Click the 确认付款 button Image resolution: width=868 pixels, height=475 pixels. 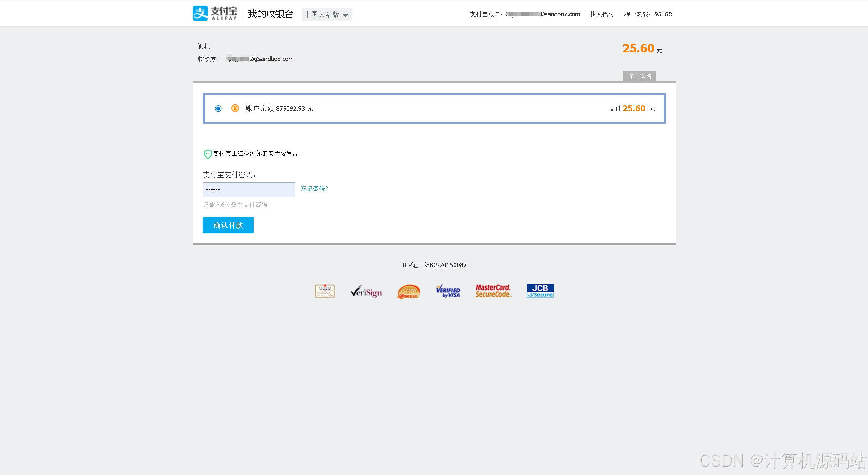click(228, 225)
